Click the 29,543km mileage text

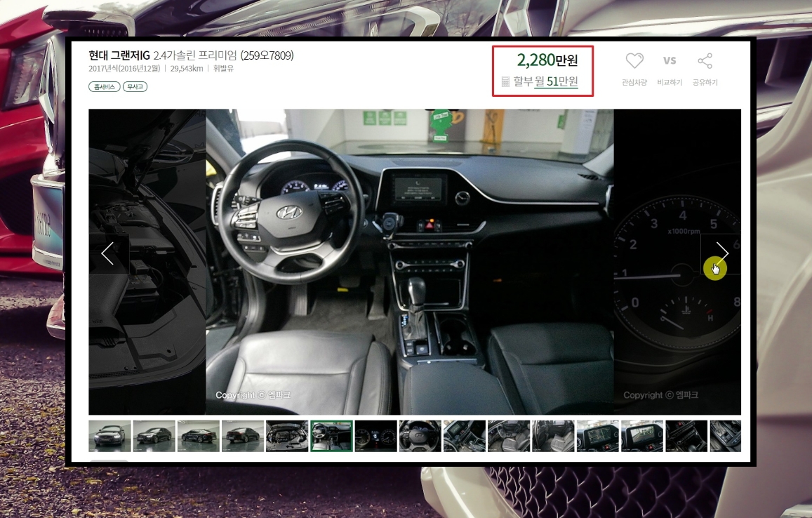pos(187,68)
